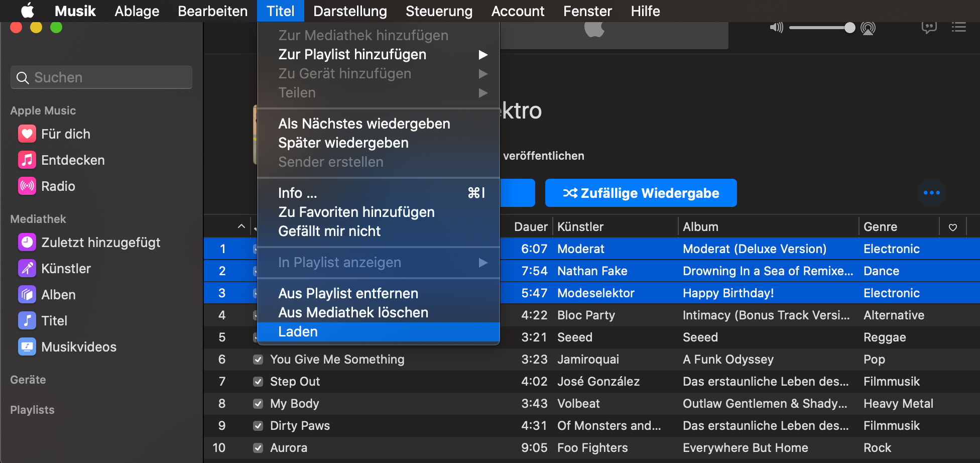Open the Titel menu in menu bar
The width and height of the screenshot is (980, 463).
[281, 11]
